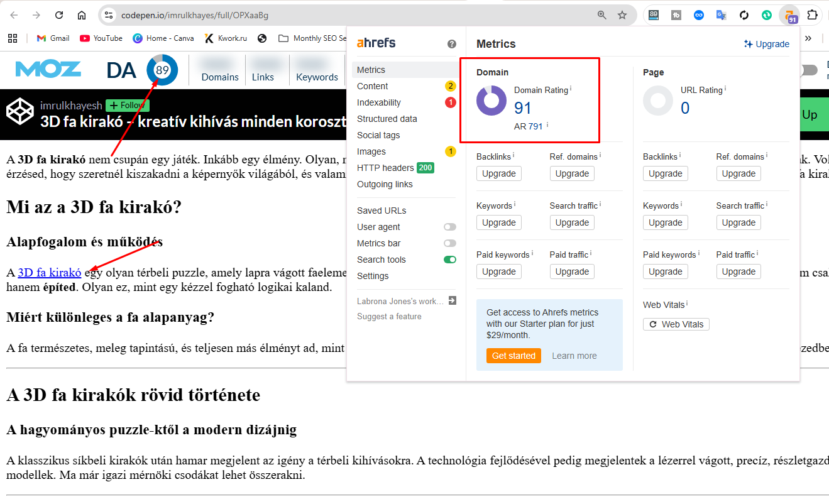
Task: Show more bookmarks via double chevron
Action: pyautogui.click(x=808, y=38)
